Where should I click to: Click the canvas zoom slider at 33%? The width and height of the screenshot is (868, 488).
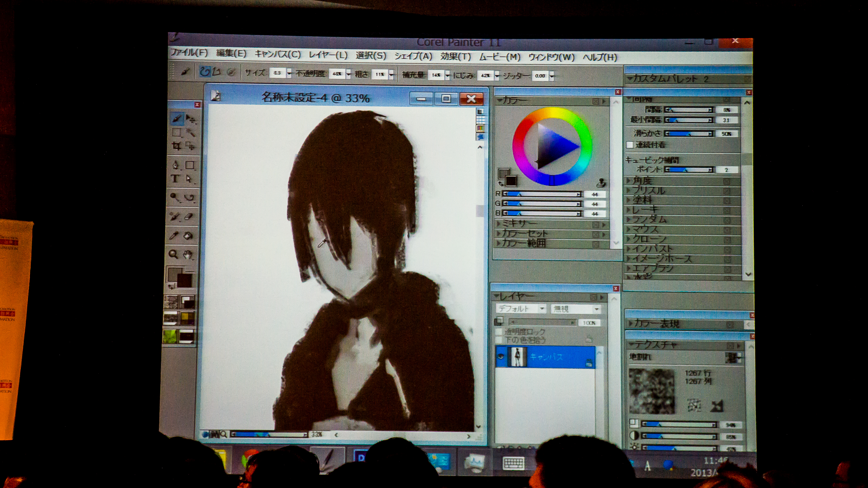[269, 434]
